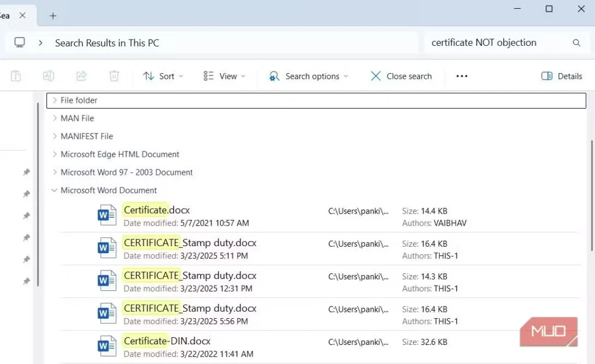Image resolution: width=595 pixels, height=364 pixels.
Task: Open a new tab with plus button
Action: tap(53, 16)
